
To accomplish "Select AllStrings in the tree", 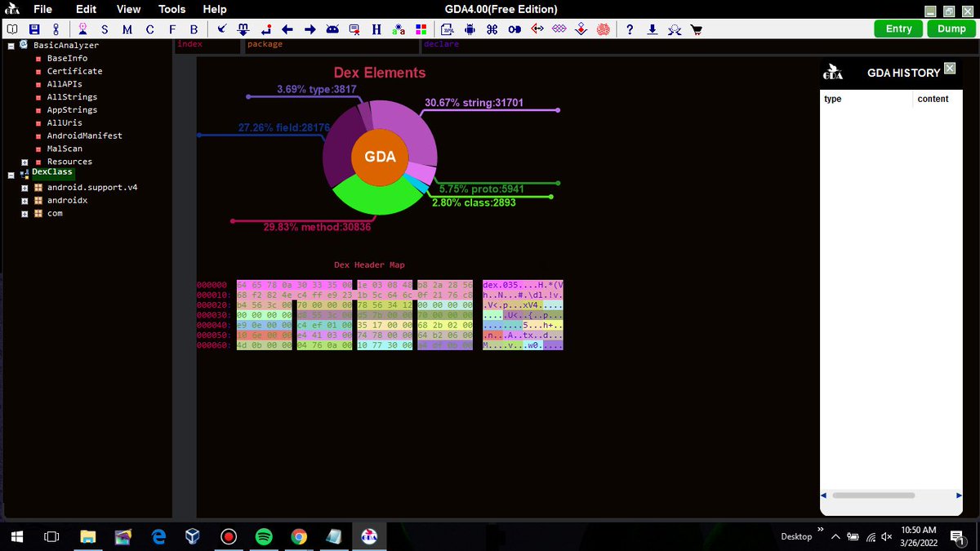I will coord(72,97).
